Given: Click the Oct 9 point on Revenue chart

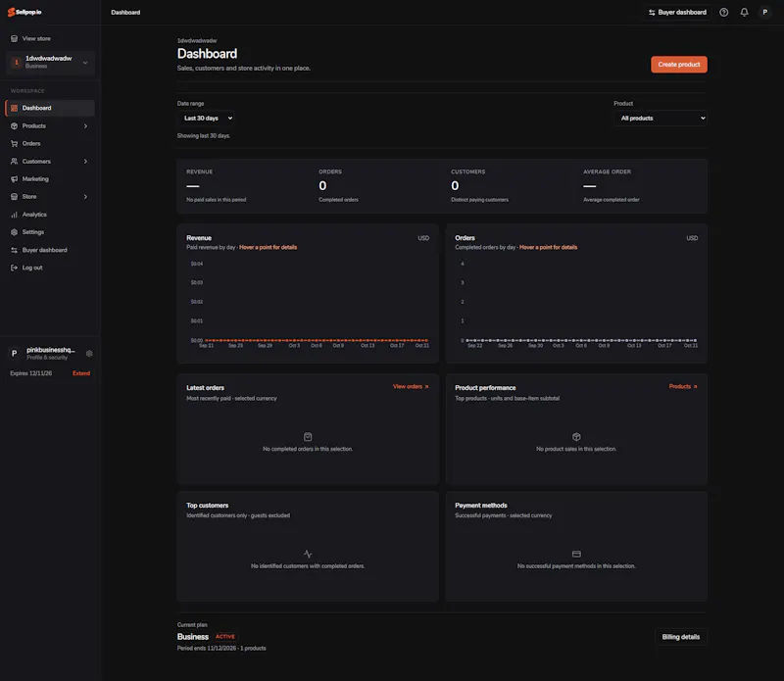Looking at the screenshot, I should [338, 341].
